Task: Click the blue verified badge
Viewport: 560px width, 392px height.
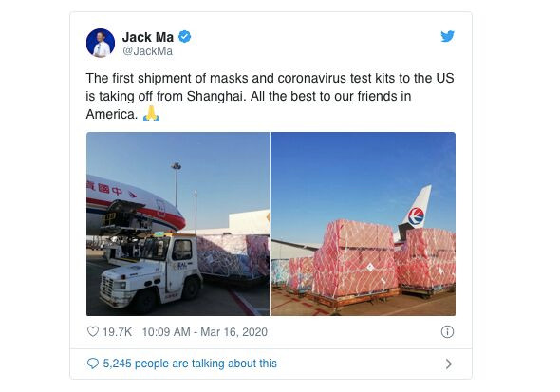Action: pyautogui.click(x=184, y=37)
